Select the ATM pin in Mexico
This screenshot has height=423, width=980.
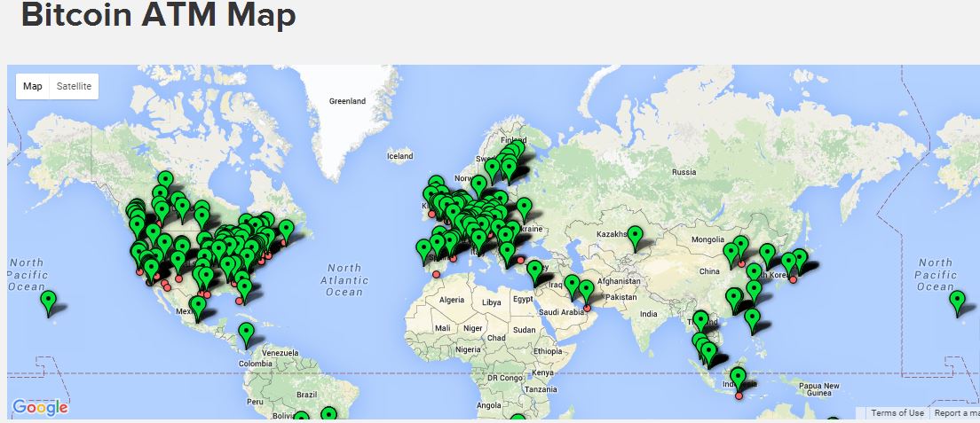pos(198,308)
